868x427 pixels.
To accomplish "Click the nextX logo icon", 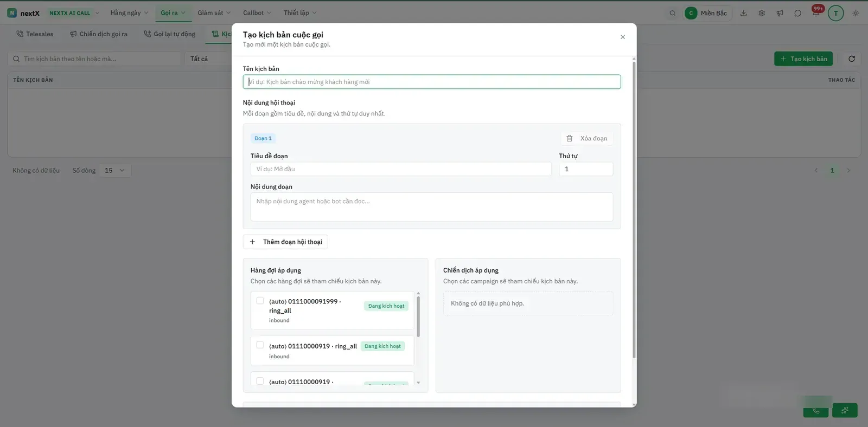I will click(12, 13).
